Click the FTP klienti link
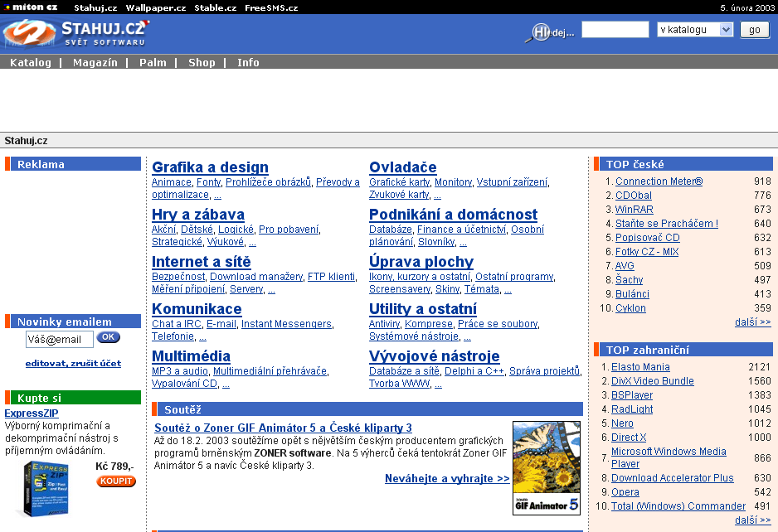Screen dimensions: 778x532 pyautogui.click(x=331, y=276)
